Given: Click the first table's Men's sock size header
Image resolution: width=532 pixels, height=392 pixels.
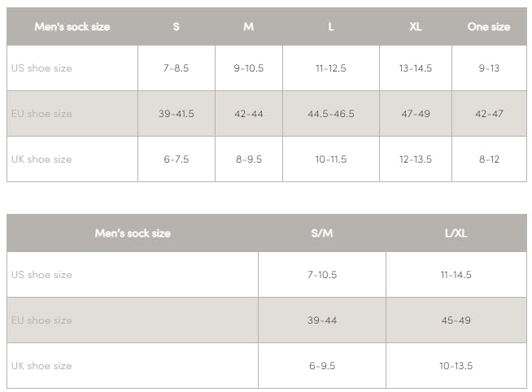Looking at the screenshot, I should [72, 27].
